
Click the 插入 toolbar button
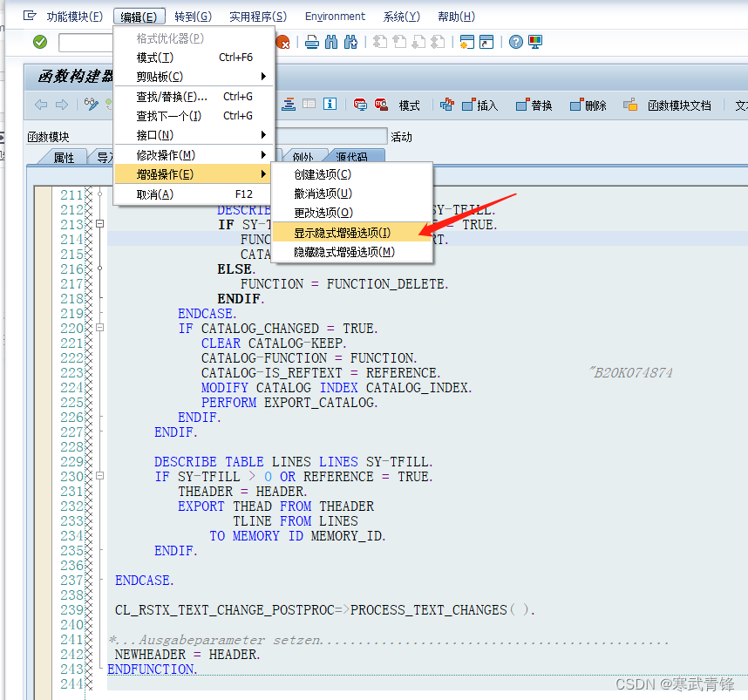pyautogui.click(x=479, y=105)
